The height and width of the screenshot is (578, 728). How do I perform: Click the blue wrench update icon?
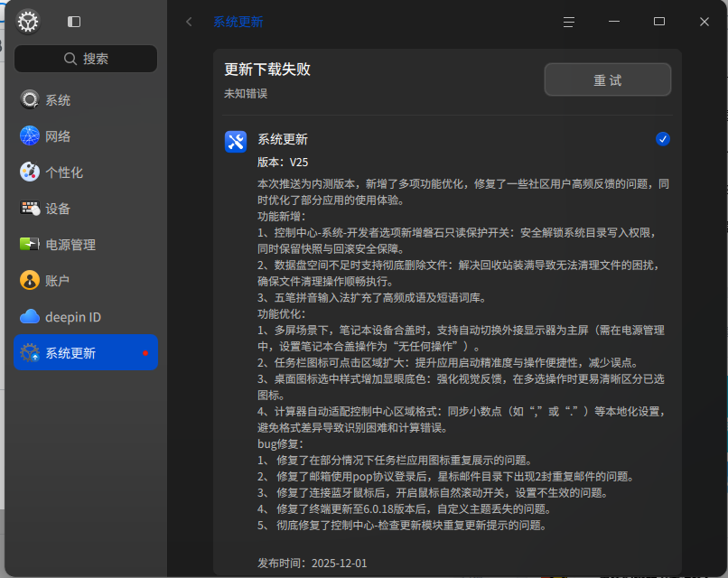(x=236, y=142)
